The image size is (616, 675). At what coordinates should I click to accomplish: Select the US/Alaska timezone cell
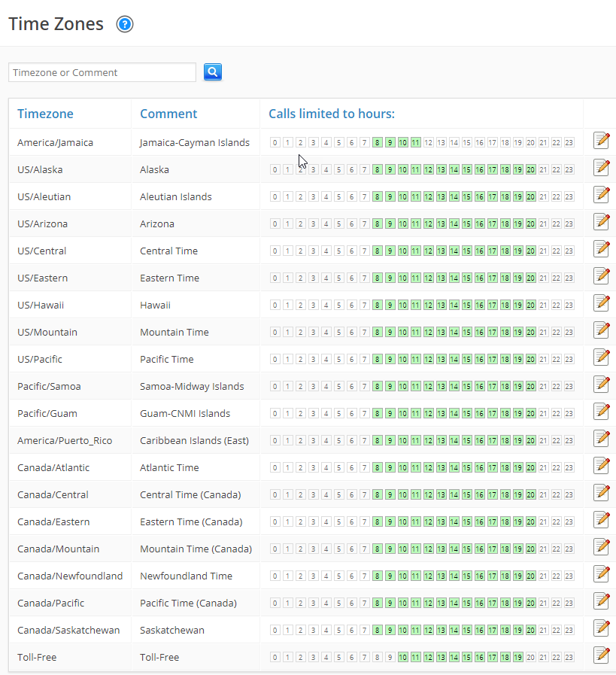pos(40,169)
